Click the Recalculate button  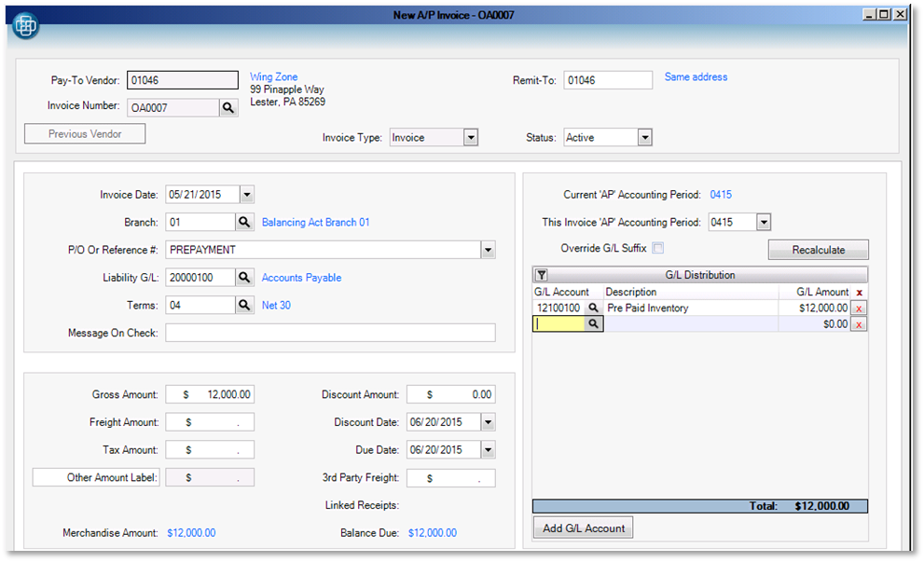[x=818, y=249]
